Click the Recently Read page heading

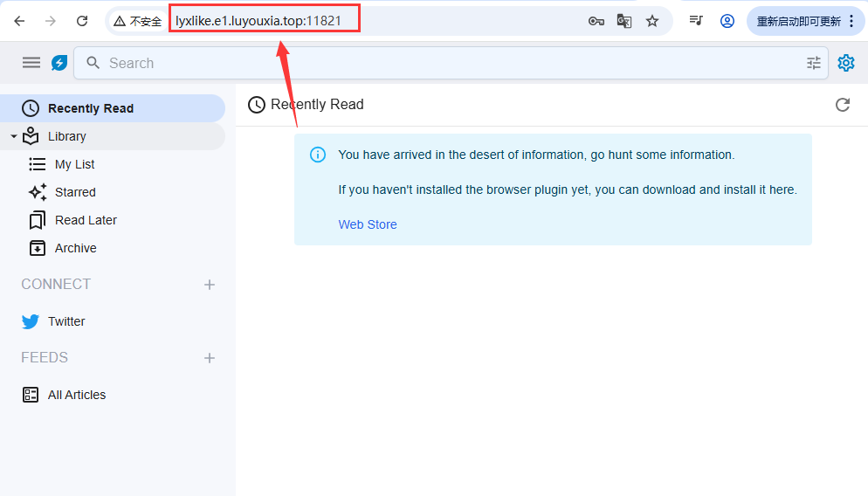click(317, 105)
